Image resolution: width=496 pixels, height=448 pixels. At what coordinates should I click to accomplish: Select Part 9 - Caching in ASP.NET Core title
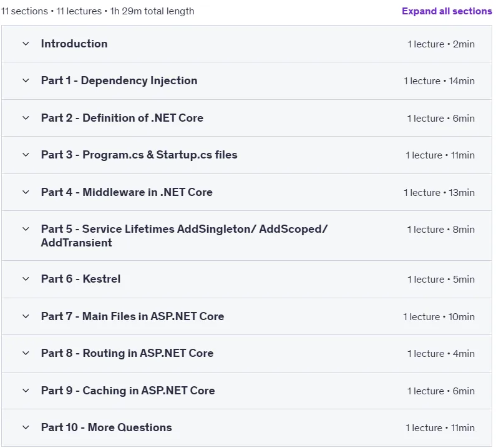click(128, 391)
